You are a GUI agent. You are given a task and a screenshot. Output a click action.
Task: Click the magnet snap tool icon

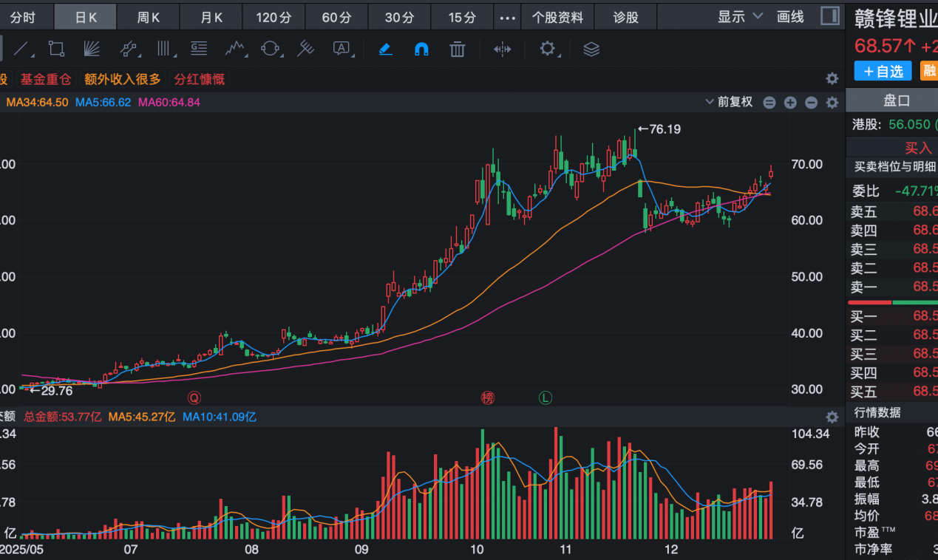[421, 49]
